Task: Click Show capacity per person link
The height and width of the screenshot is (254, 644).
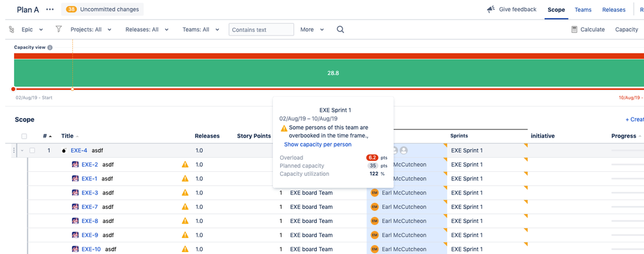Action: 317,145
